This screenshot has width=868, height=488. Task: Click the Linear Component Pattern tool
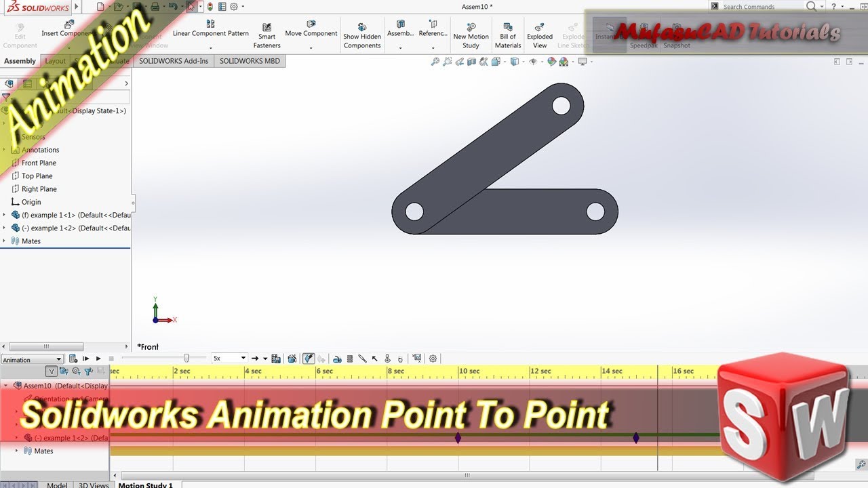click(210, 30)
